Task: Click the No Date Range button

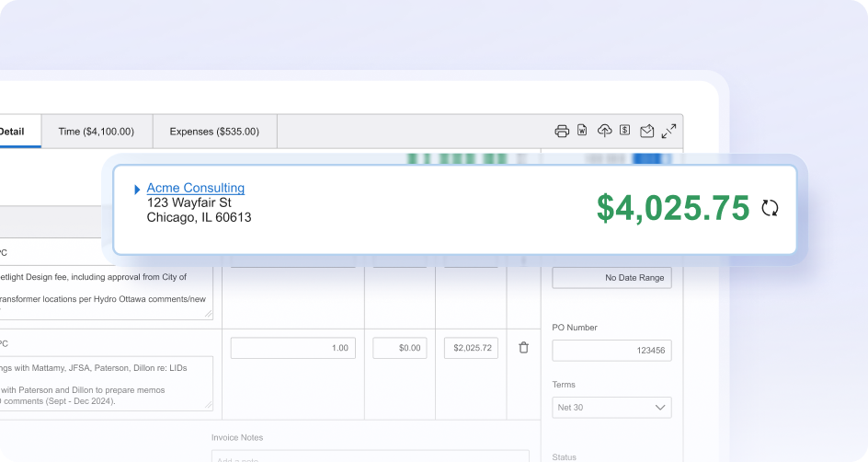Action: click(x=611, y=278)
